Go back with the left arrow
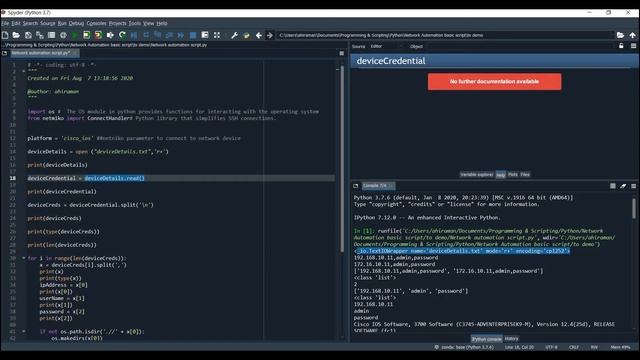The width and height of the screenshot is (640, 360). pos(258,35)
